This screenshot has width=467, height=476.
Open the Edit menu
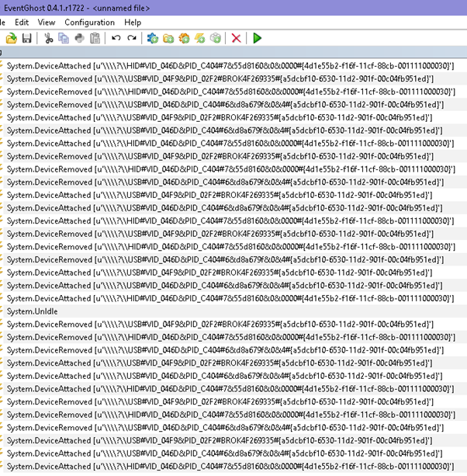point(22,23)
